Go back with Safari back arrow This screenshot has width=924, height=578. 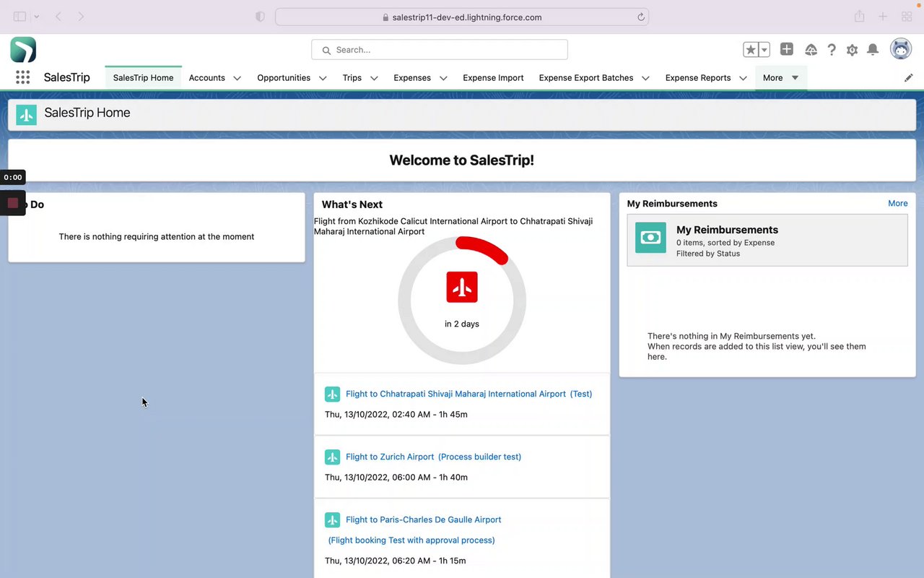pos(58,17)
